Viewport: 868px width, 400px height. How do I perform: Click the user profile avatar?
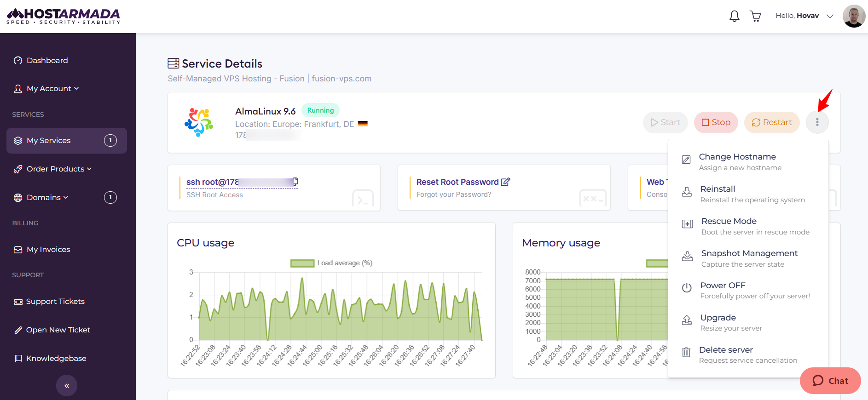854,16
